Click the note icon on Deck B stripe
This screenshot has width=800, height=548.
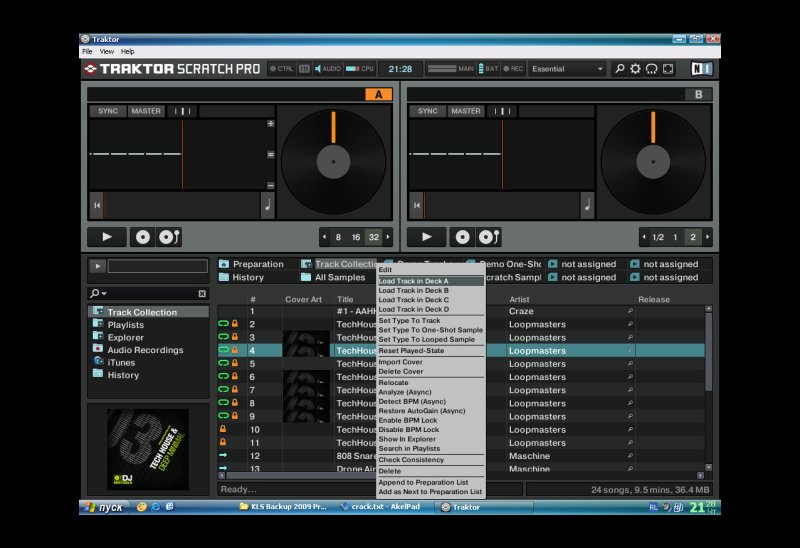[x=587, y=205]
